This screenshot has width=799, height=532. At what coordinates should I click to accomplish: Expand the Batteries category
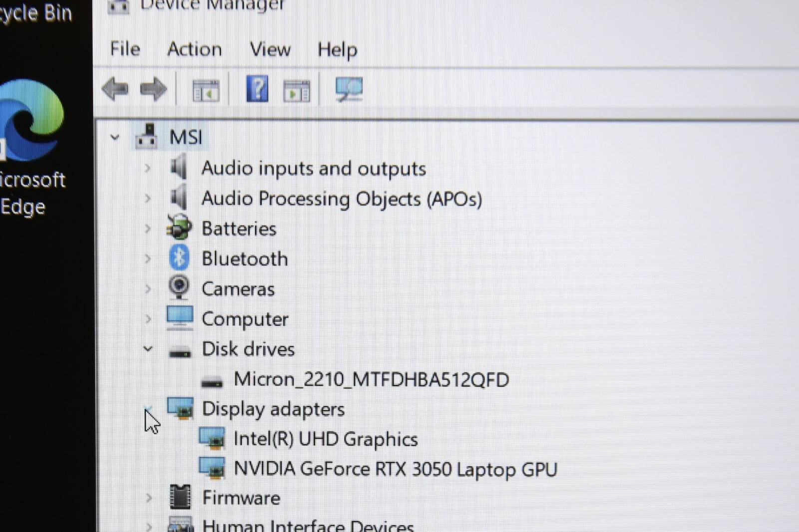tap(148, 229)
